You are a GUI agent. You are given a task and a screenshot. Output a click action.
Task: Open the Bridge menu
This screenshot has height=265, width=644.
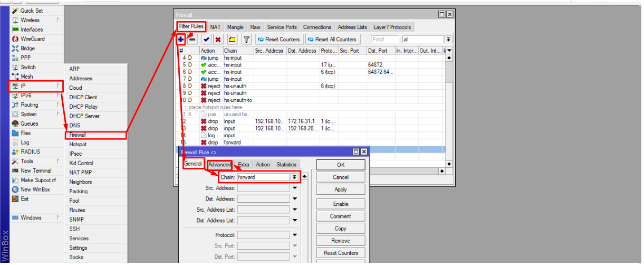[x=28, y=49]
